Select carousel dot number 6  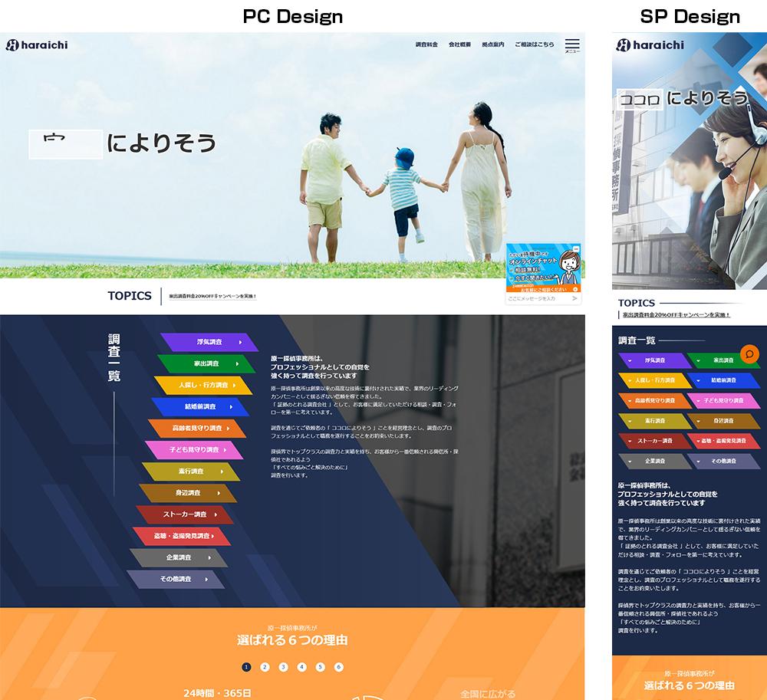pyautogui.click(x=338, y=667)
